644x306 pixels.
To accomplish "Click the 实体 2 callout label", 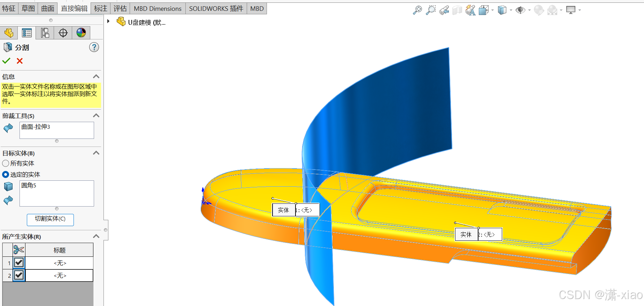I will click(x=478, y=234).
